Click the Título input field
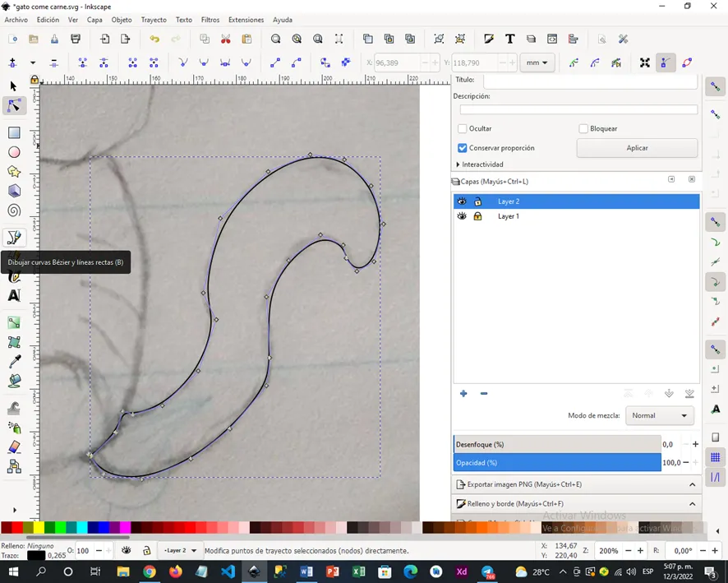This screenshot has width=728, height=583. point(590,81)
